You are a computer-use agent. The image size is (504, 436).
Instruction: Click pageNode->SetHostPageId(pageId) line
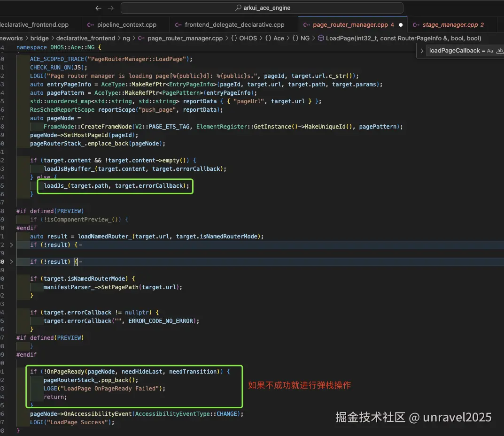(x=84, y=135)
